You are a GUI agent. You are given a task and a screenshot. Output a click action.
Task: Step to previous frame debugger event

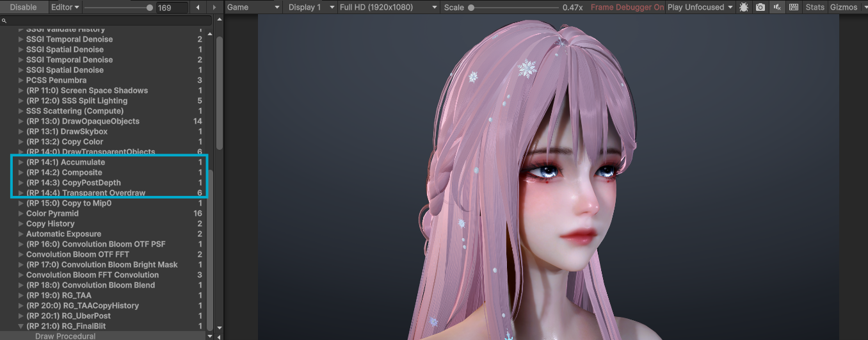coord(198,8)
